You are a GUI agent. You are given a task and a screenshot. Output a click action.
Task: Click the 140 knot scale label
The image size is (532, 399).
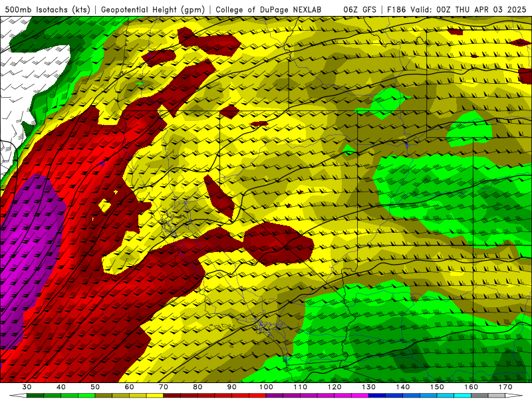click(403, 387)
